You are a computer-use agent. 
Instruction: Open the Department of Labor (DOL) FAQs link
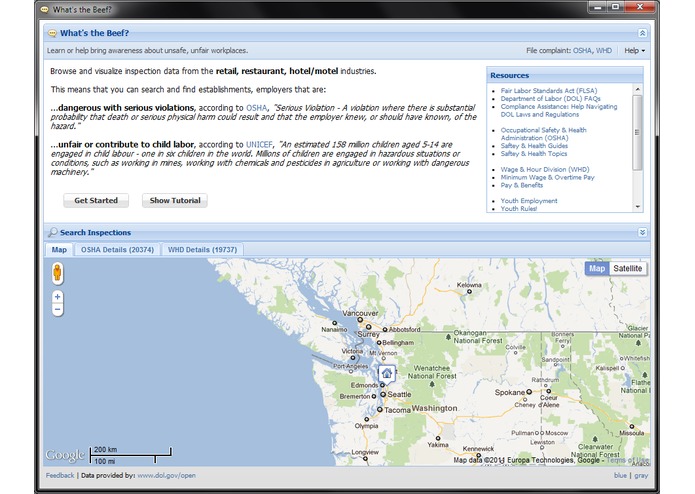point(550,98)
